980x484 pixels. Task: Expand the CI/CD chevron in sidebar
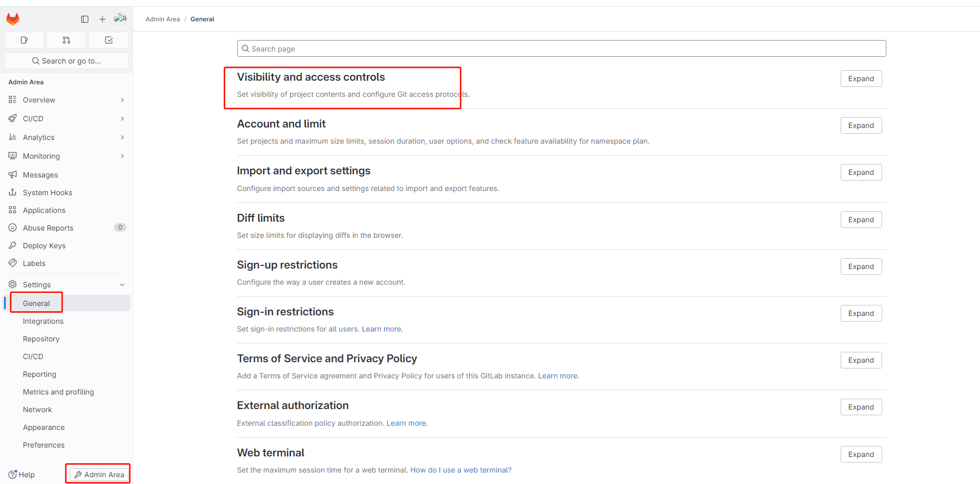coord(122,119)
